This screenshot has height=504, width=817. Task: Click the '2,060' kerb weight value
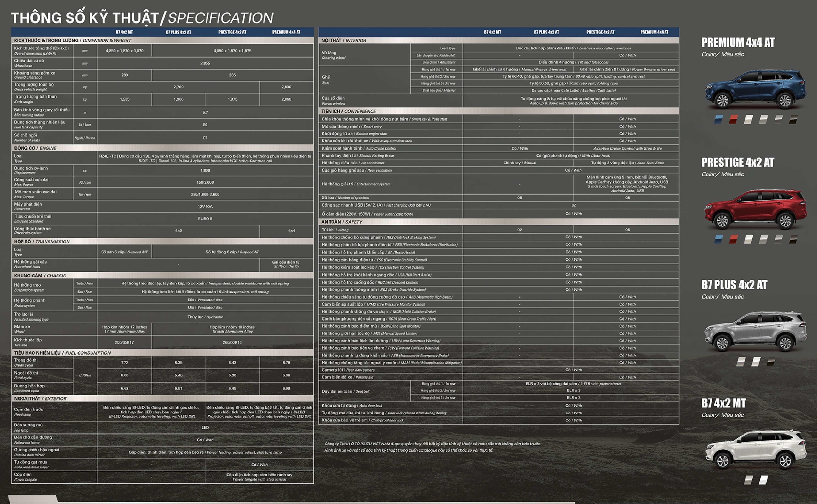[286, 99]
